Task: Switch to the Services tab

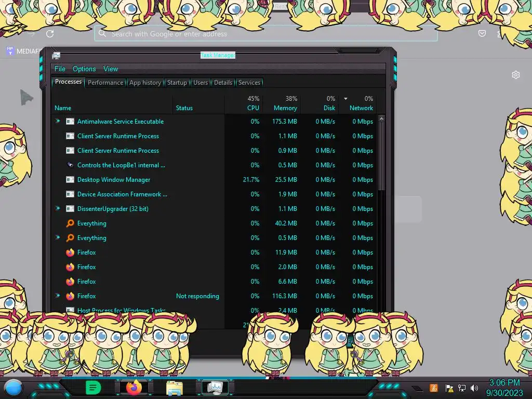Action: point(249,83)
